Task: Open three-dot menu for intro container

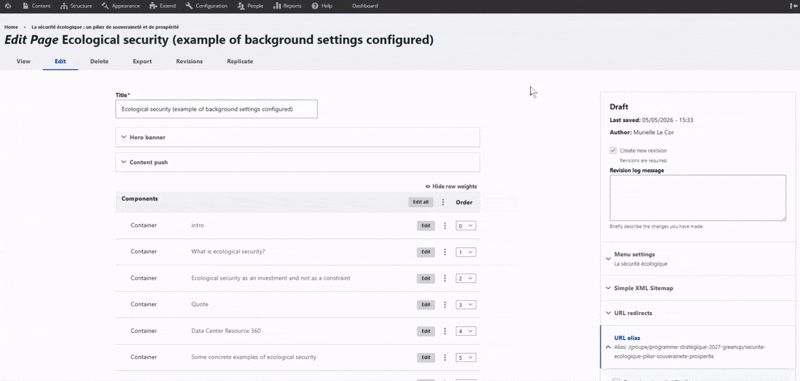Action: tap(445, 225)
